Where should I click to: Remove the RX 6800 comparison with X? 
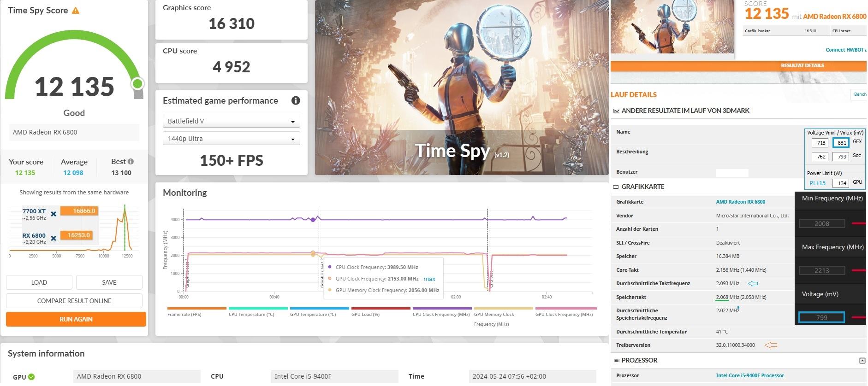point(54,238)
